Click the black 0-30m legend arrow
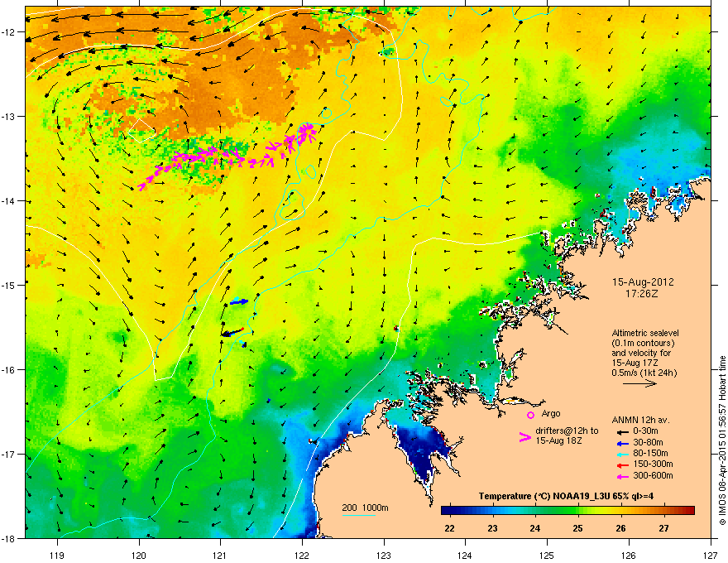The height and width of the screenshot is (563, 728). point(622,431)
